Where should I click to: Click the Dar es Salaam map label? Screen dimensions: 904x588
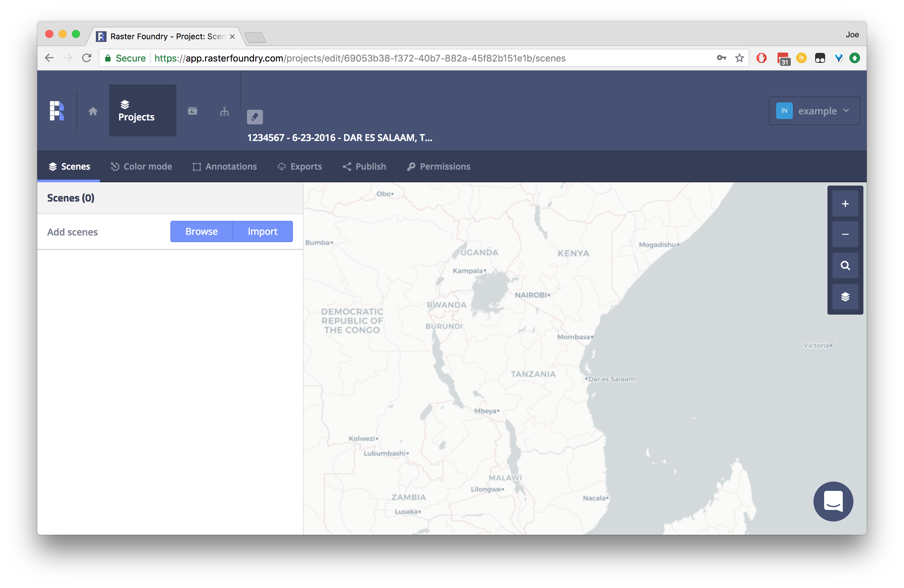coord(611,379)
